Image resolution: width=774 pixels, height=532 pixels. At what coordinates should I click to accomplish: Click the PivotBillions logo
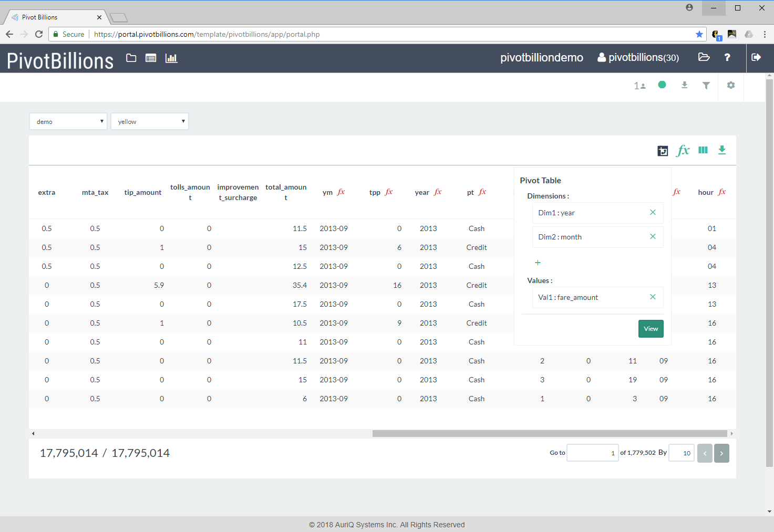60,61
